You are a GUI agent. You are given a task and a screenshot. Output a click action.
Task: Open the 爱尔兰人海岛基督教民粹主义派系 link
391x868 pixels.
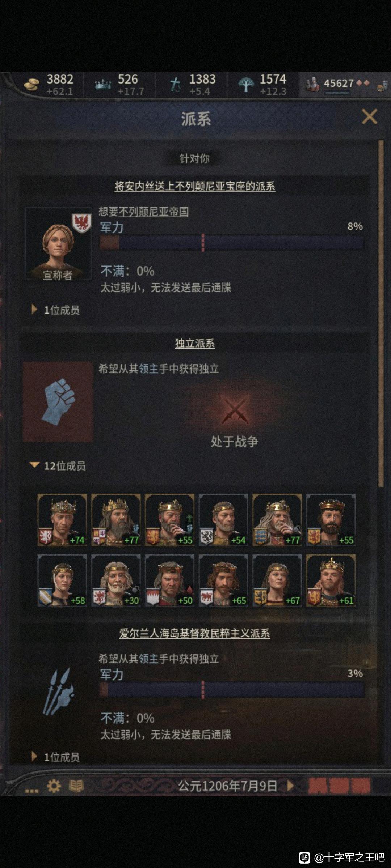tap(195, 633)
